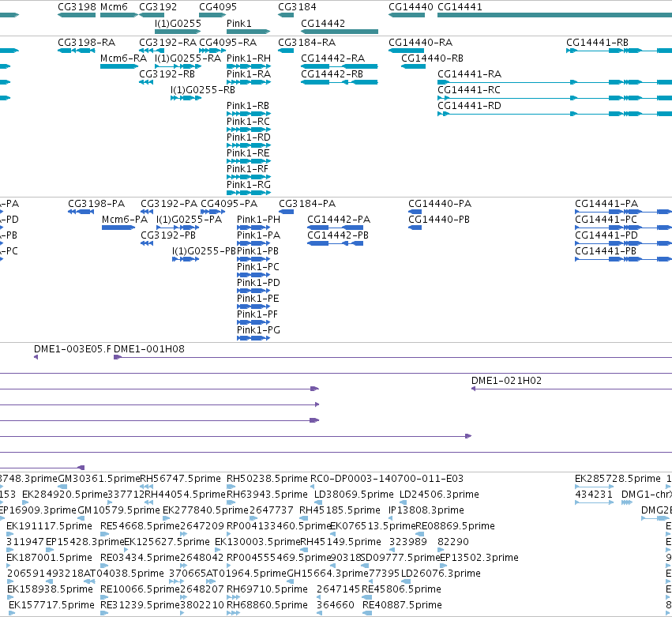Select protein CG3184-PA

point(307,203)
